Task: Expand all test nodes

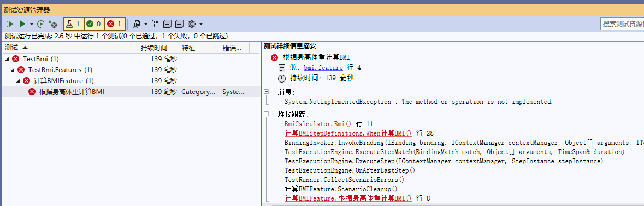Action: click(x=167, y=24)
